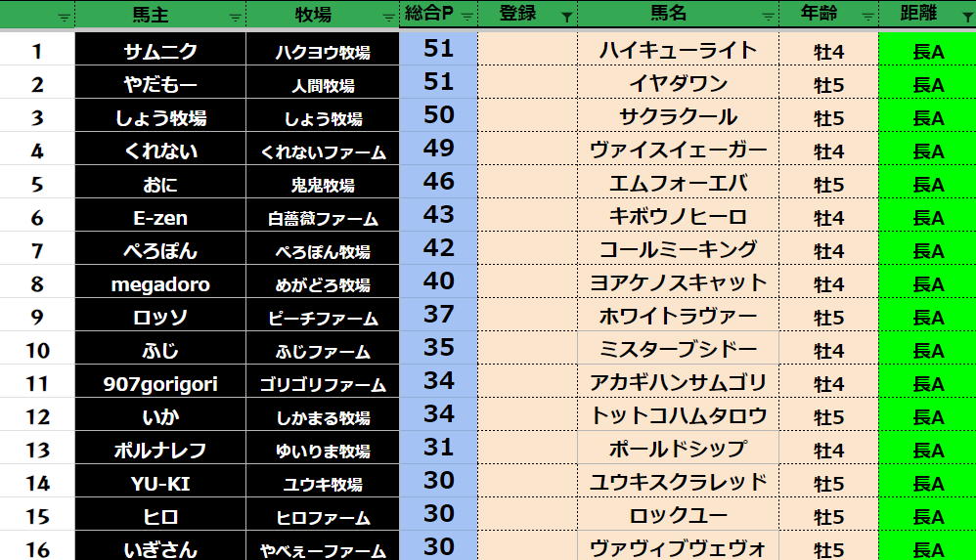The width and height of the screenshot is (976, 560).
Task: Click filter icon in 総合P column header
Action: (466, 17)
